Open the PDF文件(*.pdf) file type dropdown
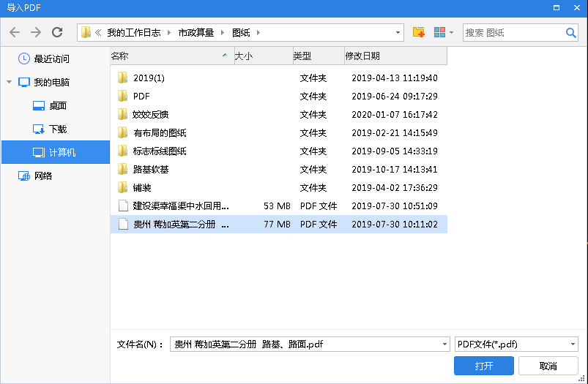The height and width of the screenshot is (384, 588). (572, 344)
